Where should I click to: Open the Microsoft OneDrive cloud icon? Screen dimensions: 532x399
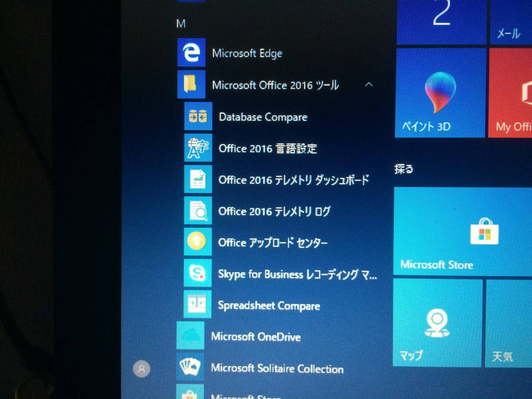[191, 336]
